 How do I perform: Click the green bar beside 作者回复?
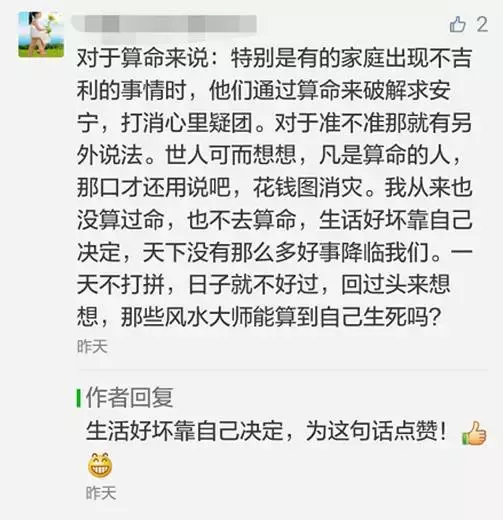[x=79, y=398]
